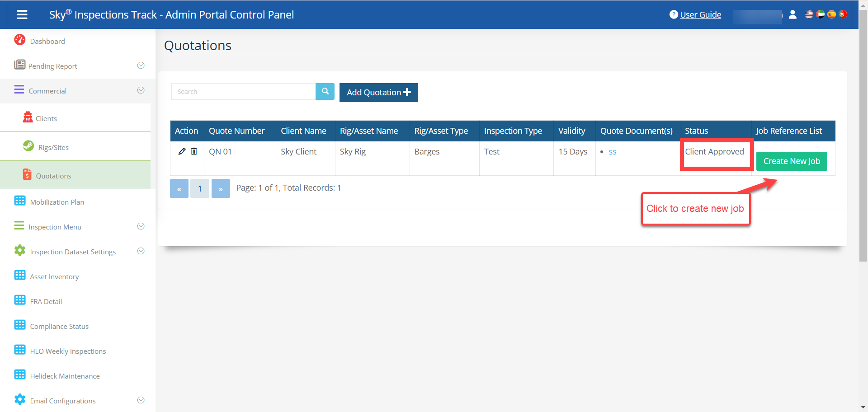Image resolution: width=868 pixels, height=412 pixels.
Task: Pick the UAE flag language option
Action: click(820, 14)
